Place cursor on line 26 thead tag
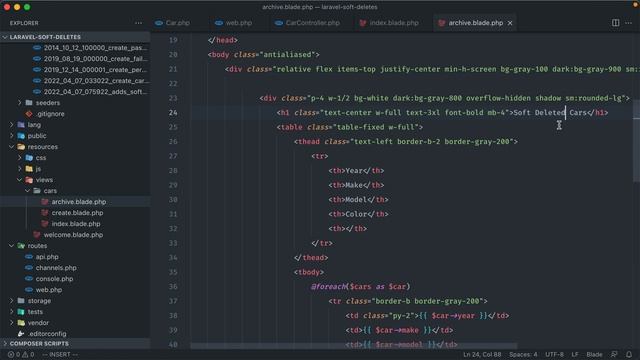This screenshot has height=360, width=640. [x=309, y=142]
